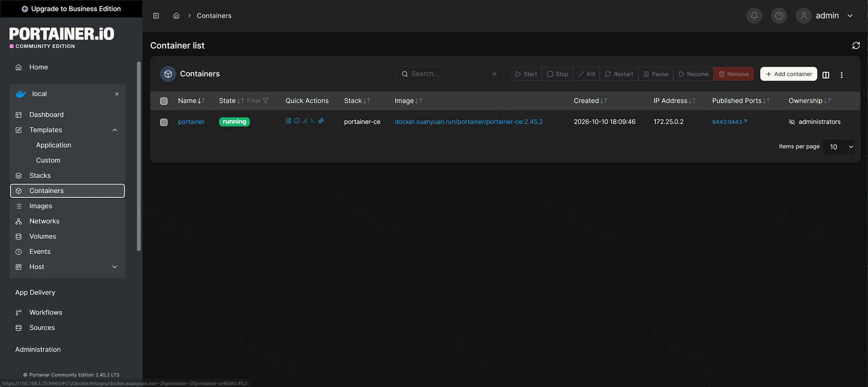Clear the search field with X icon
868x387 pixels.
click(x=494, y=74)
